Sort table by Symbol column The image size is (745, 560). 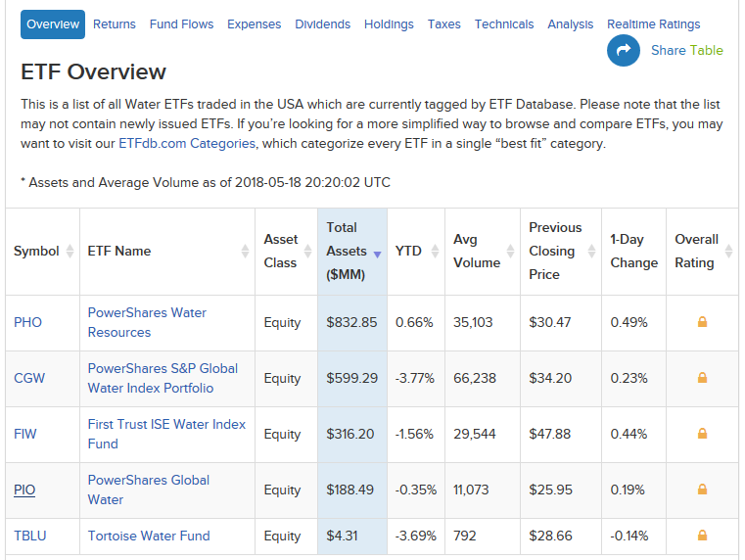(x=42, y=252)
